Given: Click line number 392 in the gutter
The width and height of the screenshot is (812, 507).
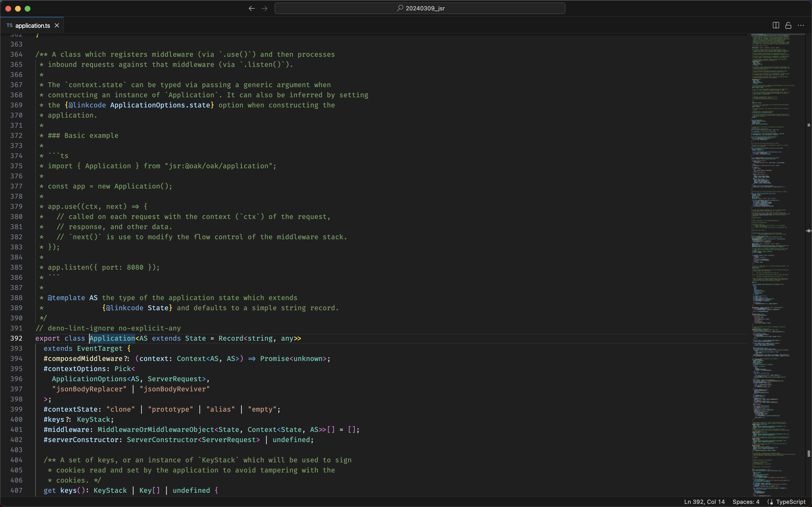Looking at the screenshot, I should point(16,338).
